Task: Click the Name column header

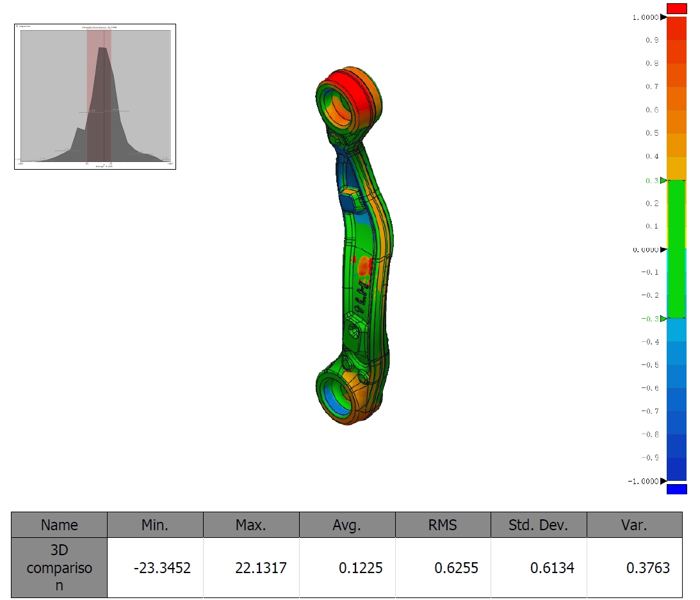Action: pos(59,525)
